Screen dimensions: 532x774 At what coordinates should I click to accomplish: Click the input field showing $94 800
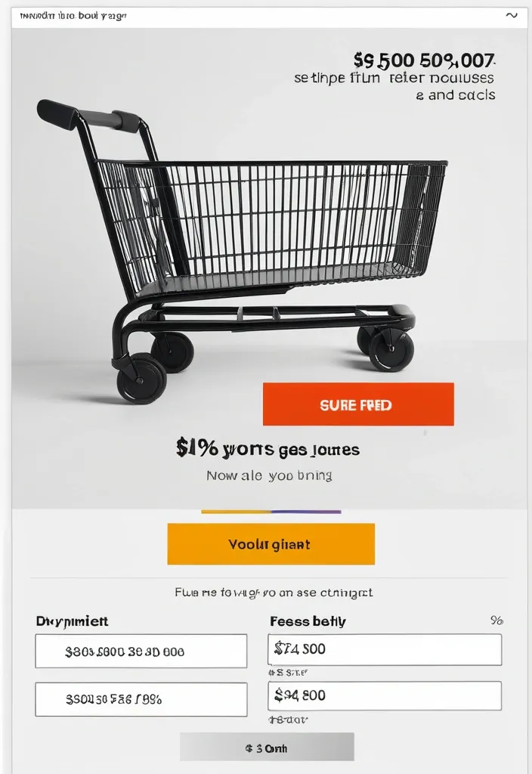coord(385,695)
